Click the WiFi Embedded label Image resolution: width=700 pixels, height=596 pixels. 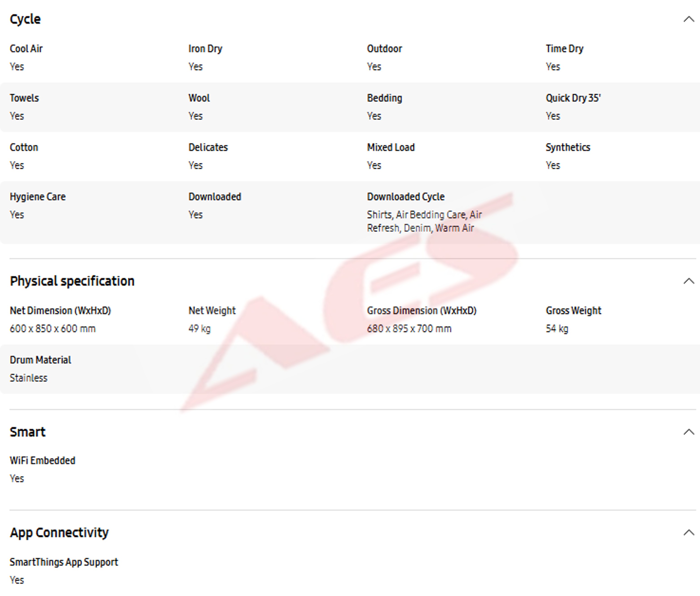tap(43, 461)
